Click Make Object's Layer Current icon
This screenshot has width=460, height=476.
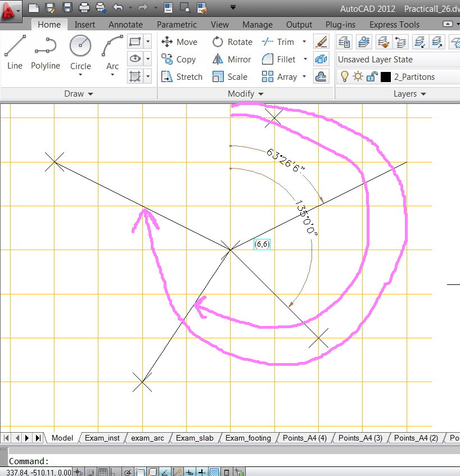(364, 42)
